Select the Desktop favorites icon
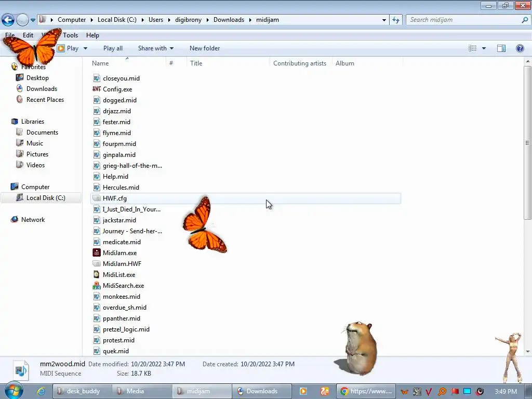 (20, 78)
